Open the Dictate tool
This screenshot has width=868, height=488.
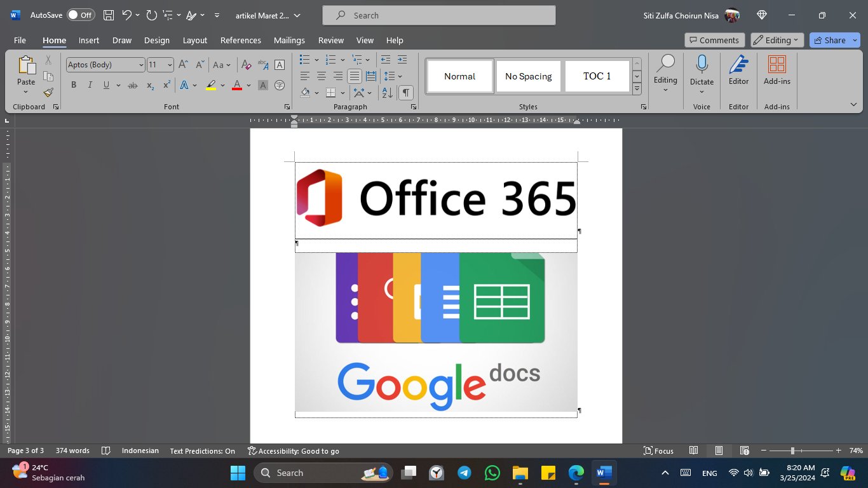[x=702, y=70]
